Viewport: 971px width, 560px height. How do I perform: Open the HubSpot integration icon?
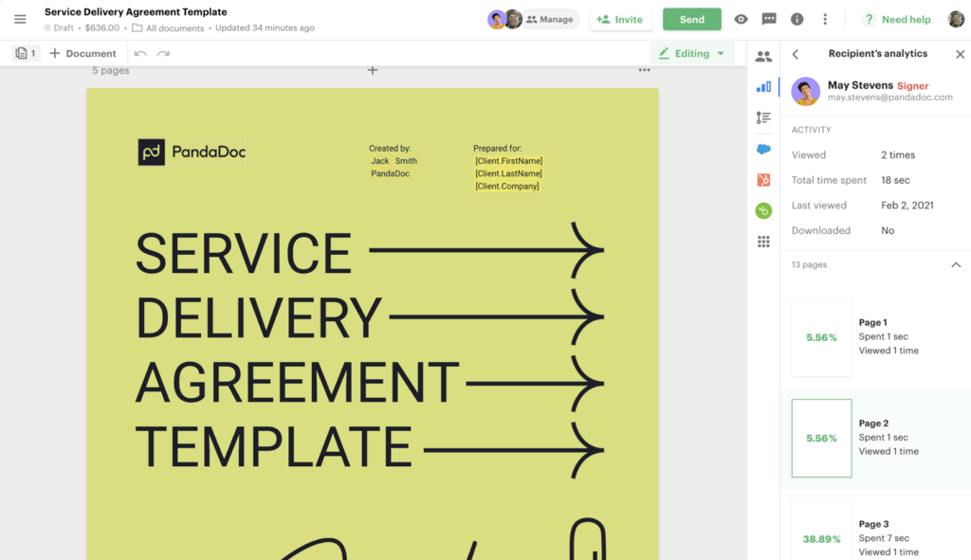763,179
